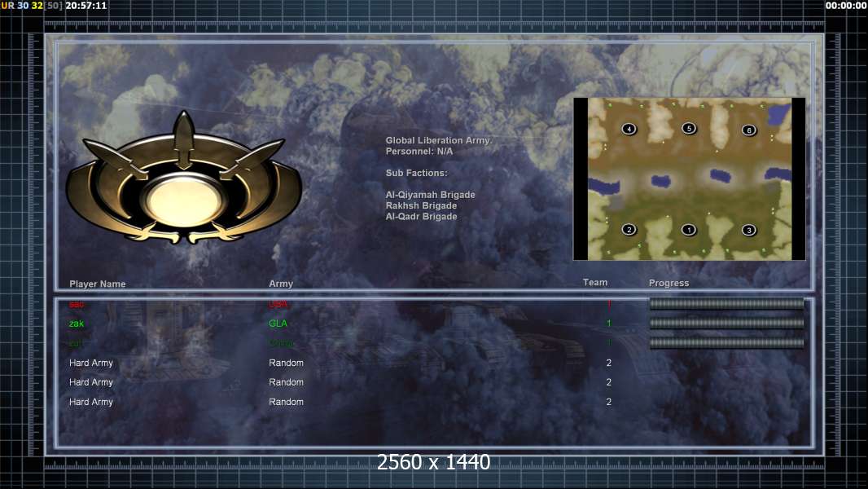The image size is (868, 489).
Task: Click start position marker 5 on the minimap
Action: pyautogui.click(x=689, y=129)
